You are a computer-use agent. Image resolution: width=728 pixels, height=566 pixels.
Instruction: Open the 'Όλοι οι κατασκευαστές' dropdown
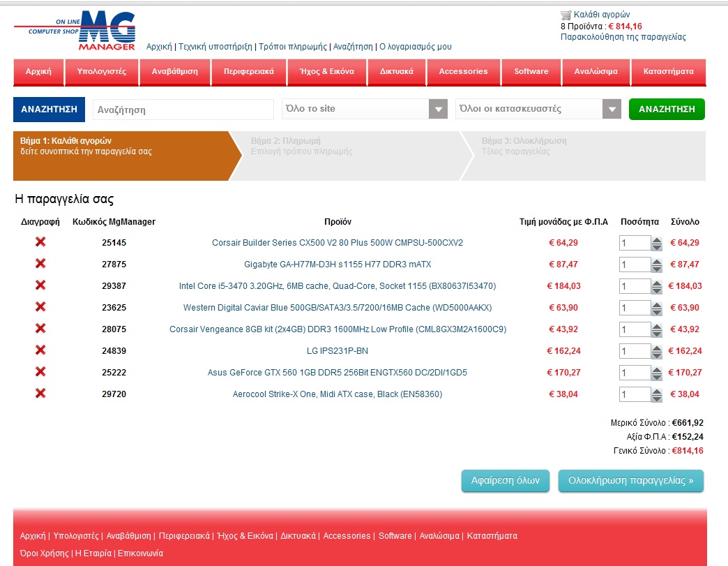click(x=538, y=109)
